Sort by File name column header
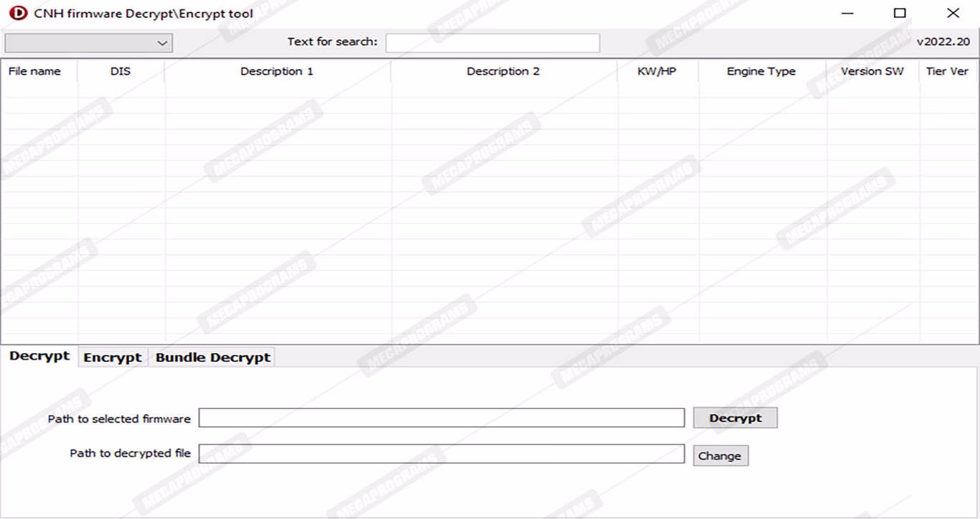Screen dimensions: 980x519 tap(34, 71)
